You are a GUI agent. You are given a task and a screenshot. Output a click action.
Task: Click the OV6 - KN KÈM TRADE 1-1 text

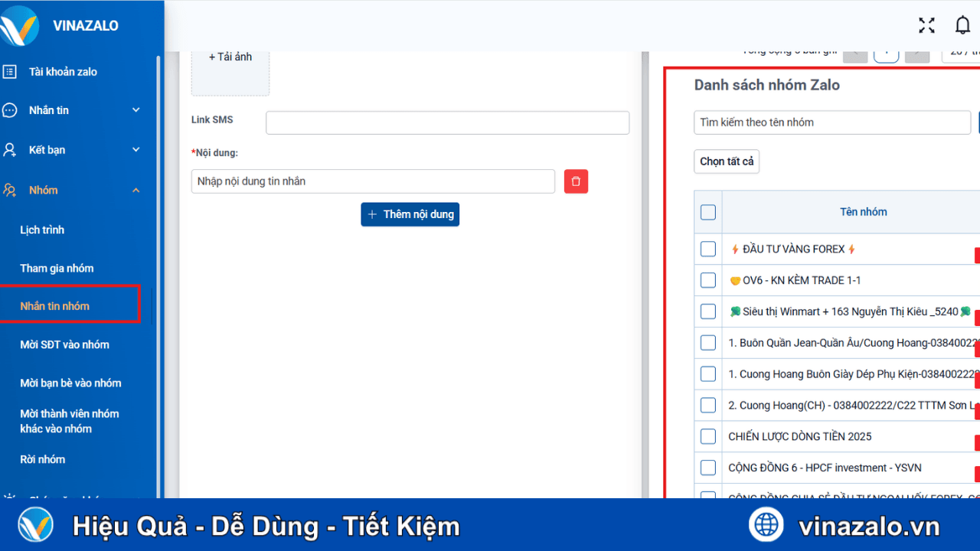[795, 280]
